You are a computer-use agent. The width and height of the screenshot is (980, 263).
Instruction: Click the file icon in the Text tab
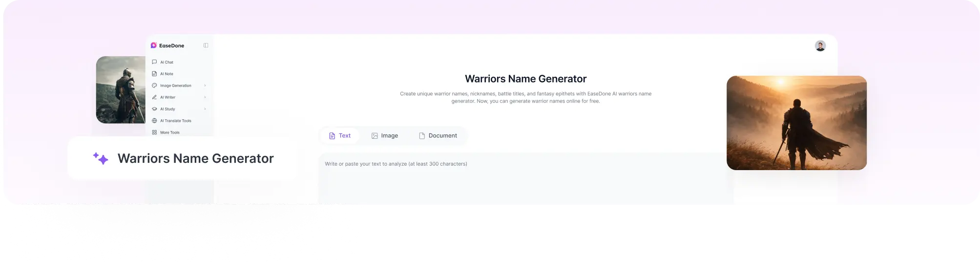(x=332, y=136)
